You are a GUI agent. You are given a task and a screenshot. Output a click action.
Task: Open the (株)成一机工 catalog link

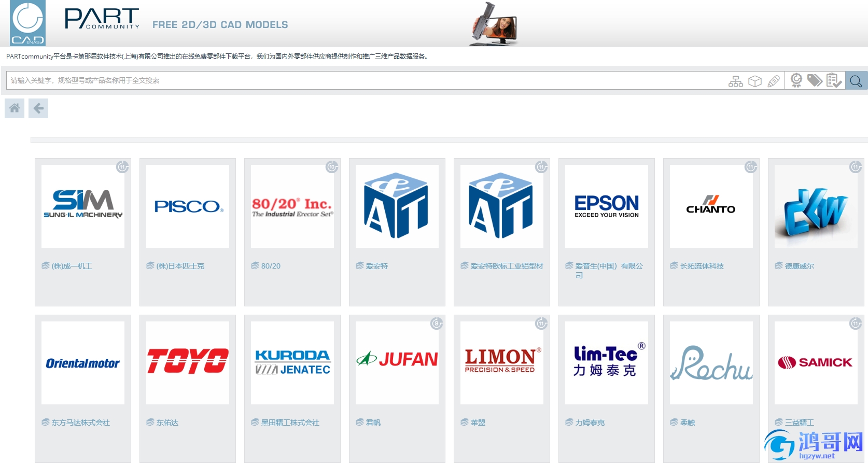[72, 266]
